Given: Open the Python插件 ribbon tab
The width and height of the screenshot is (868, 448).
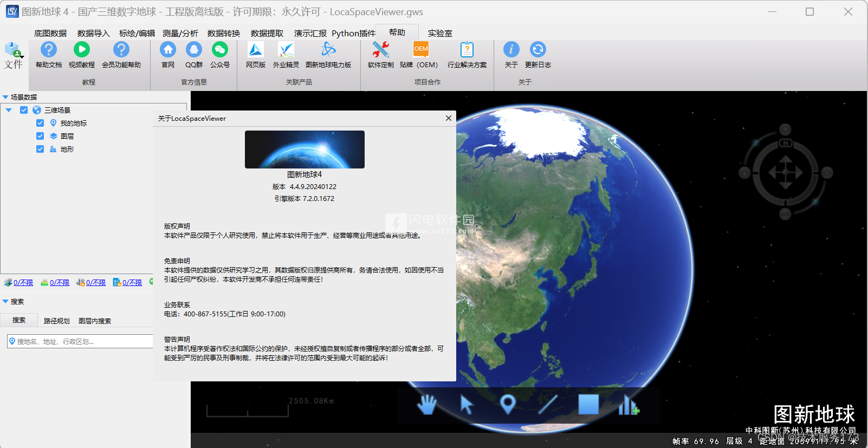Looking at the screenshot, I should pyautogui.click(x=353, y=33).
